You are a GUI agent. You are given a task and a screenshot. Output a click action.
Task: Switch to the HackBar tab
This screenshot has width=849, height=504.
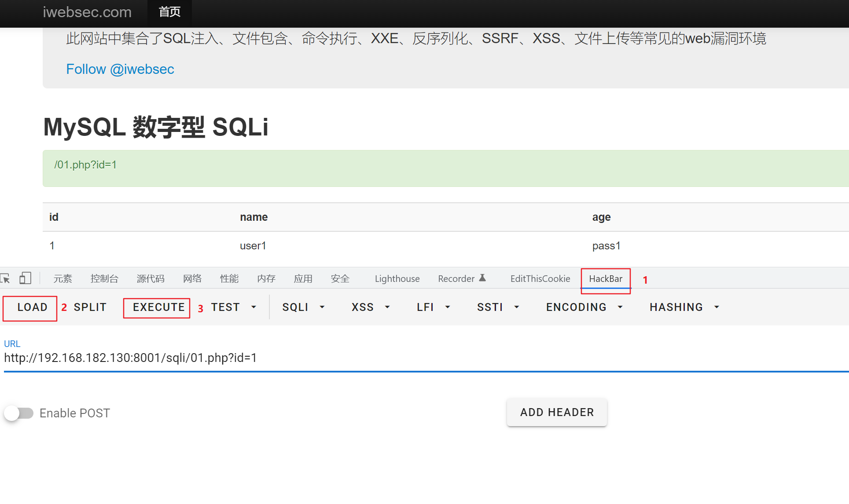pos(605,279)
